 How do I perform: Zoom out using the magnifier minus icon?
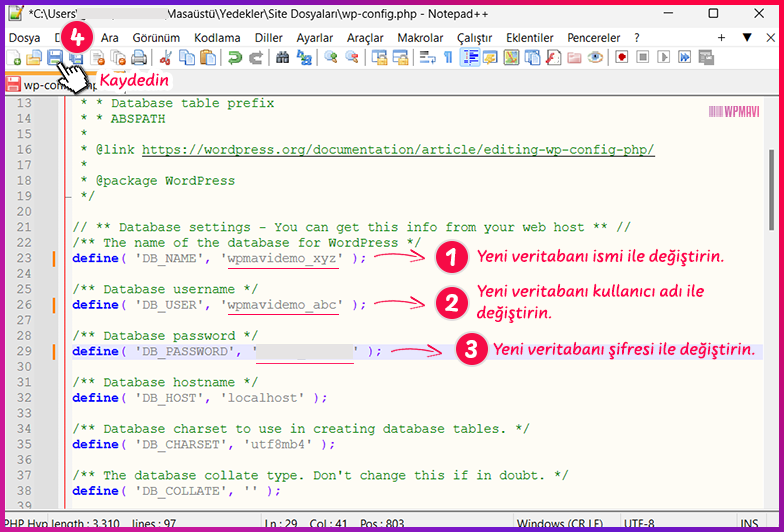click(x=352, y=58)
